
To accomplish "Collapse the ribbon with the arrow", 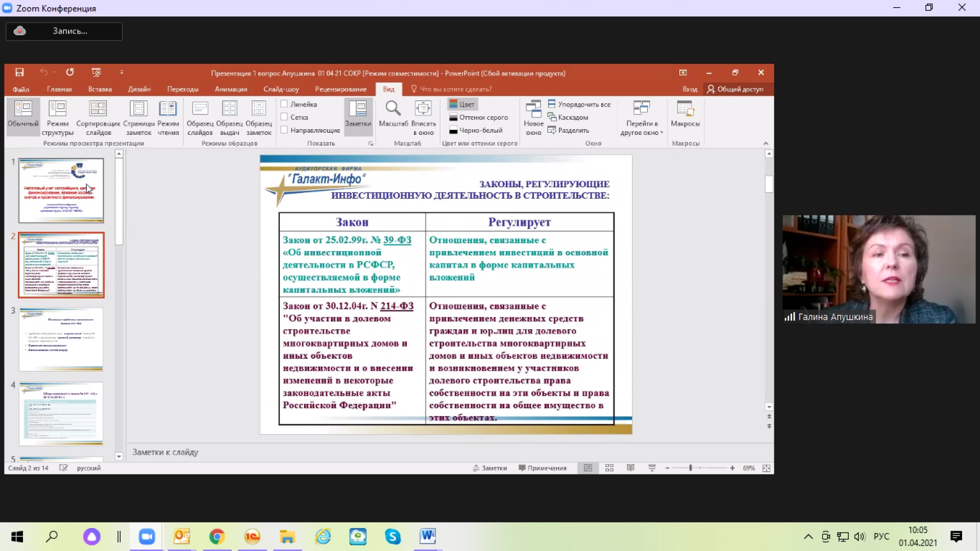I will click(766, 143).
